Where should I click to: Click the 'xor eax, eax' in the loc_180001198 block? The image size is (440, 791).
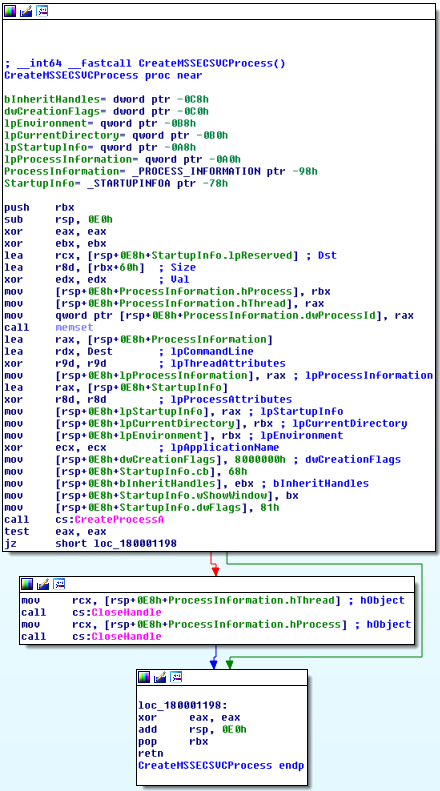(189, 717)
